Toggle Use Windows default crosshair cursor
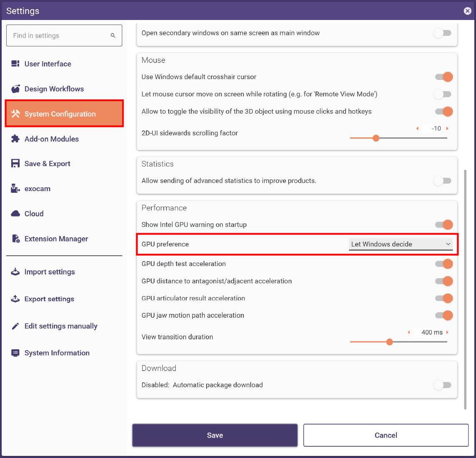The width and height of the screenshot is (476, 458). click(x=444, y=77)
